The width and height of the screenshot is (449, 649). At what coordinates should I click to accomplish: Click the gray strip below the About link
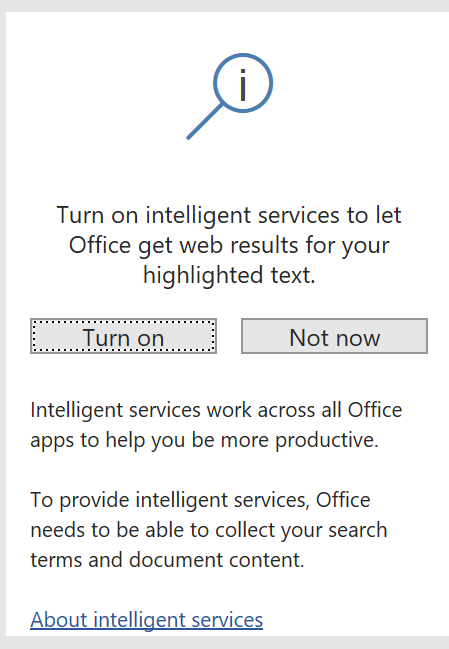pyautogui.click(x=224, y=643)
